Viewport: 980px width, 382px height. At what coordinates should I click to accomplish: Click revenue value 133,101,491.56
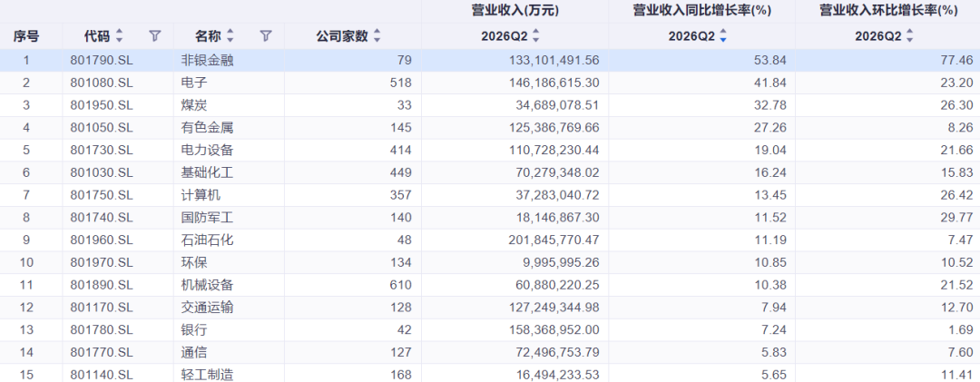click(x=555, y=60)
